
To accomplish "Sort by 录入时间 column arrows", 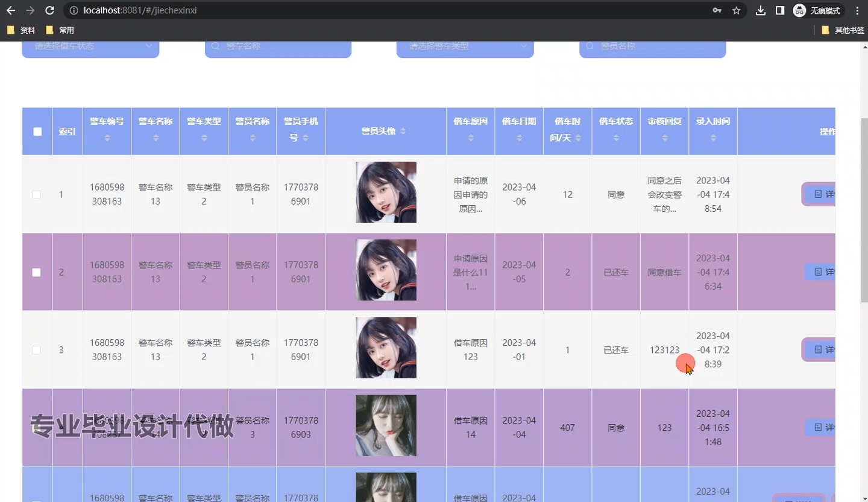I will [713, 138].
